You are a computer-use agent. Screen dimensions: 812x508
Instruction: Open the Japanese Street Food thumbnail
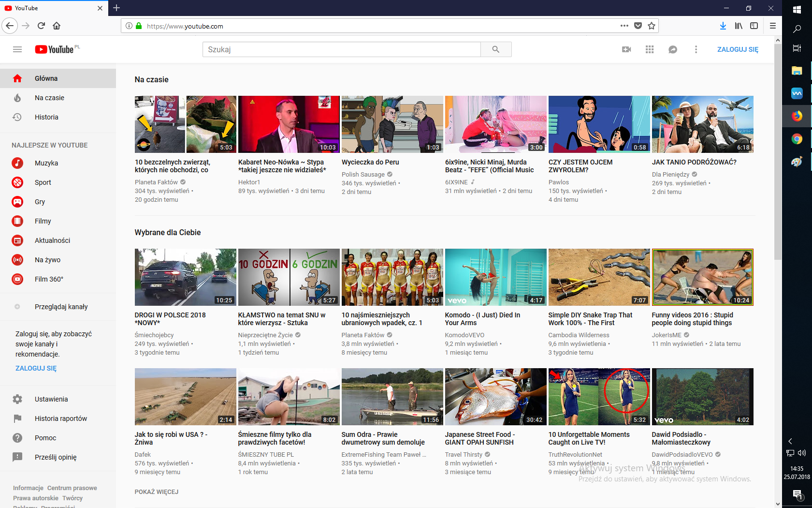click(x=496, y=397)
